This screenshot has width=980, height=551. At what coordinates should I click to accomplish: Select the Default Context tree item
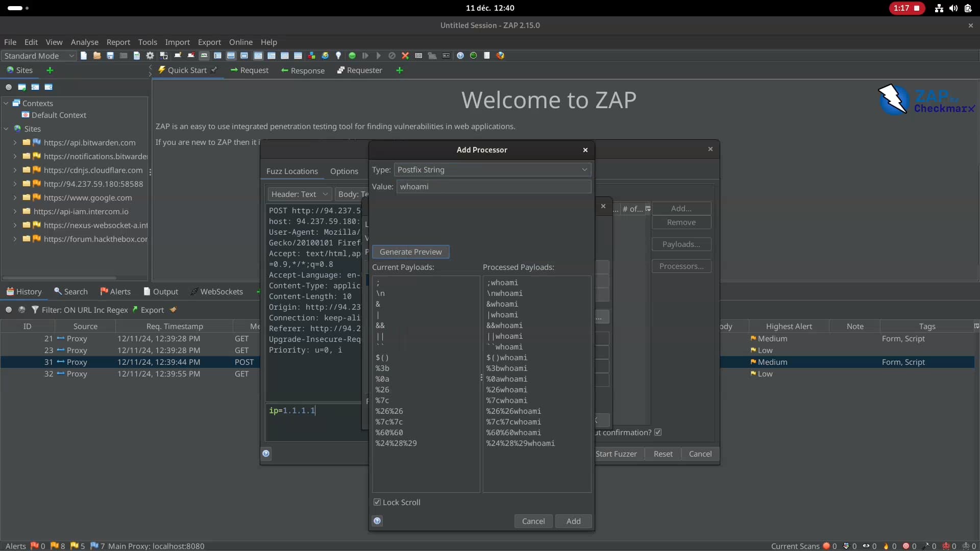pos(54,115)
